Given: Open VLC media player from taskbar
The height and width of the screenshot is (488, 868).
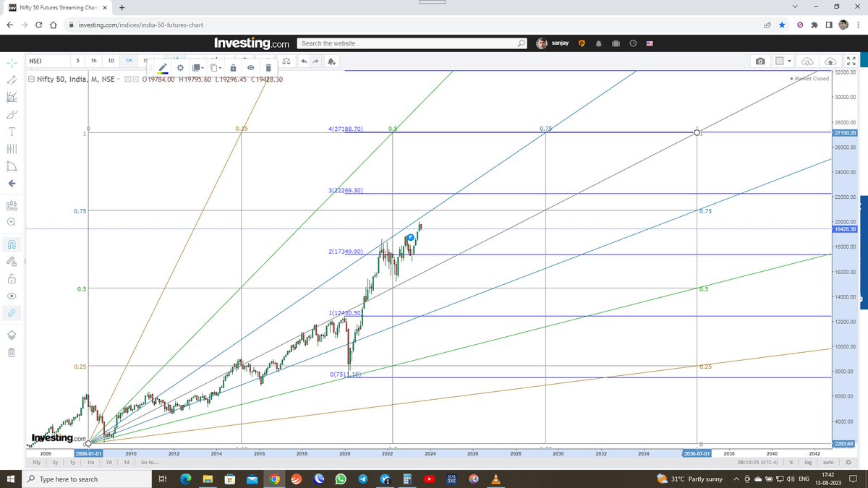Looking at the screenshot, I should tap(495, 479).
